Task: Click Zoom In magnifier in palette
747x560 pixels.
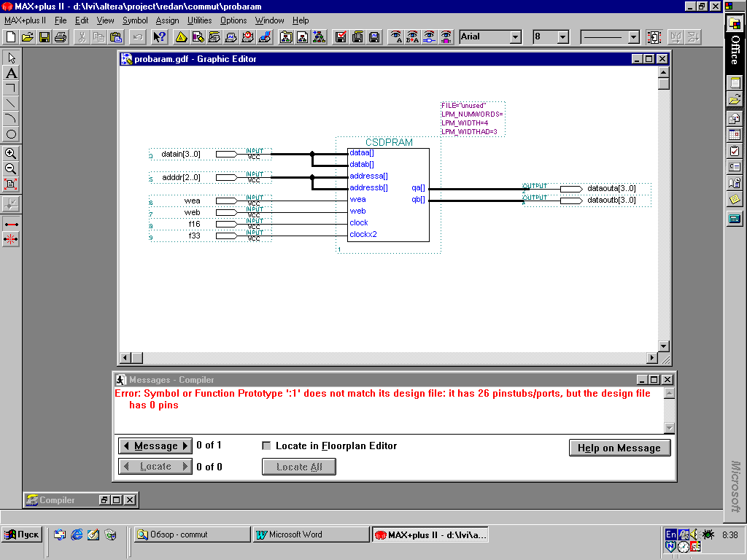Action: click(11, 153)
